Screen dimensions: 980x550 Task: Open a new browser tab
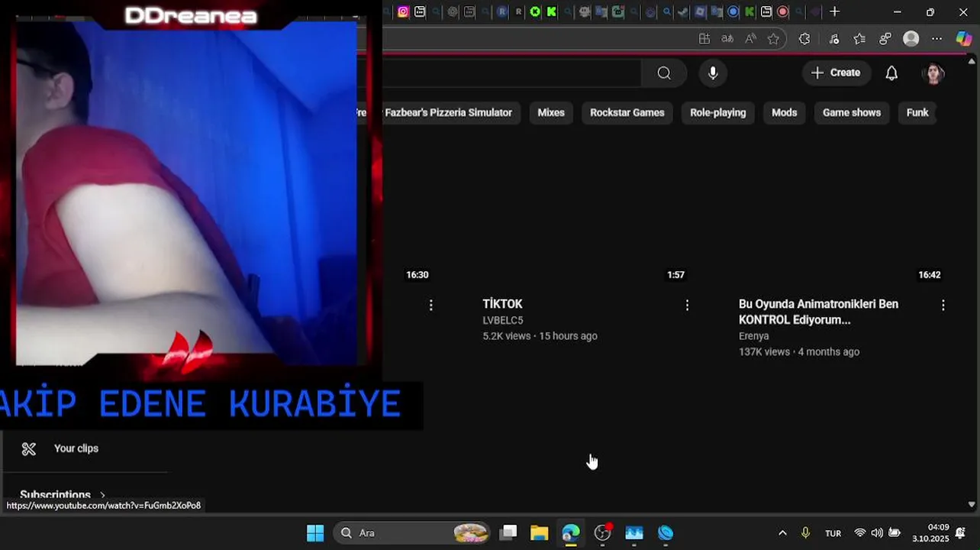point(834,11)
